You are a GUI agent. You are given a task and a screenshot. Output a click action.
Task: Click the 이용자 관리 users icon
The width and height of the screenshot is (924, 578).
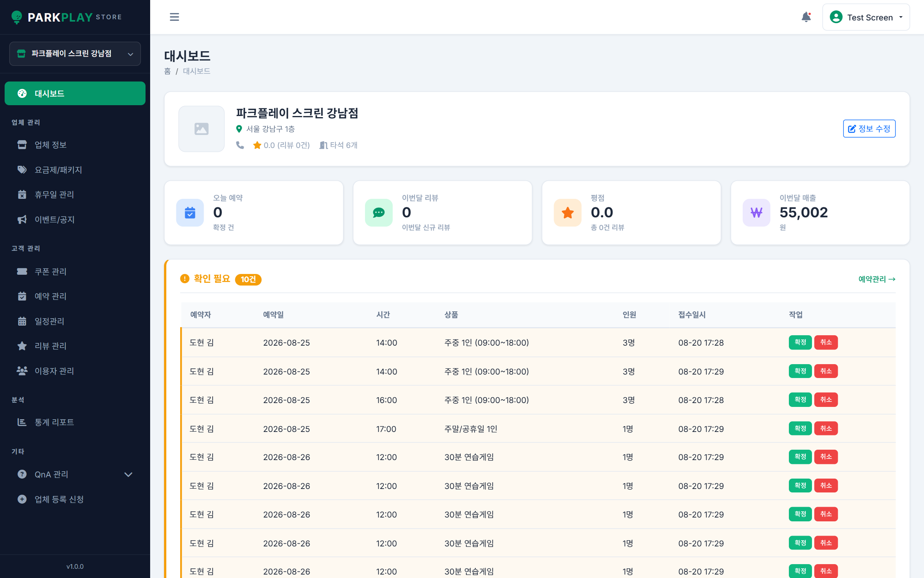22,371
